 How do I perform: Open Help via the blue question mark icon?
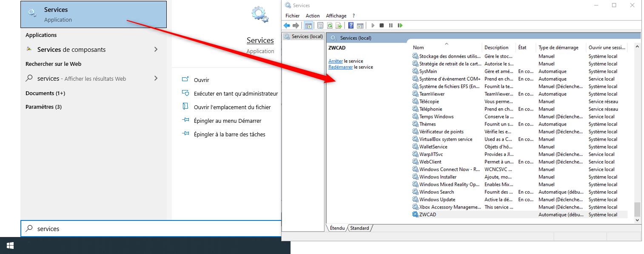[351, 25]
